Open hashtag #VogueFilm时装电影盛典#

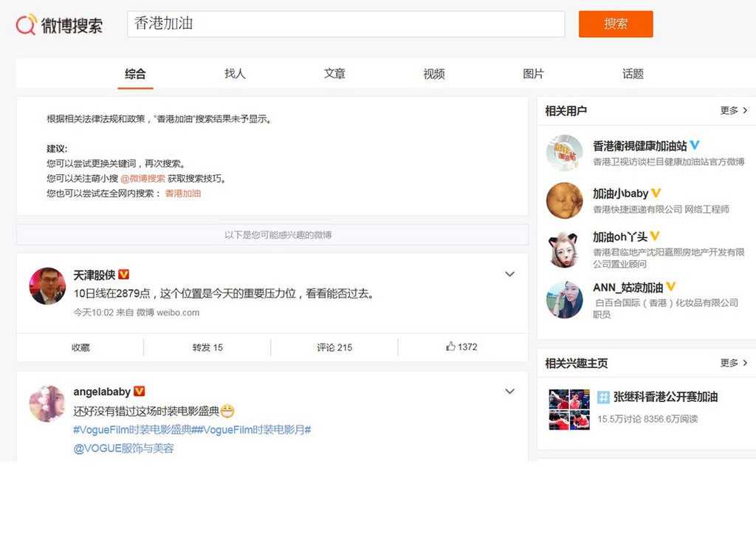pyautogui.click(x=134, y=430)
